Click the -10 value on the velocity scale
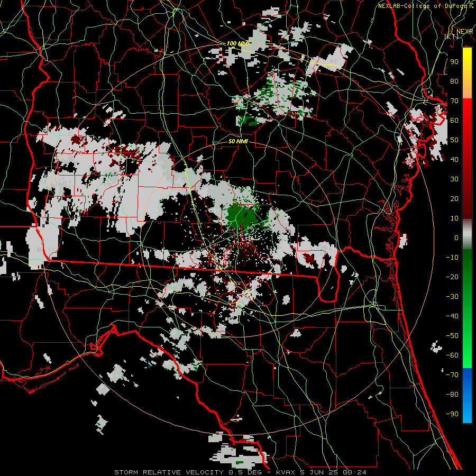This screenshot has height=476, width=476. click(x=452, y=258)
